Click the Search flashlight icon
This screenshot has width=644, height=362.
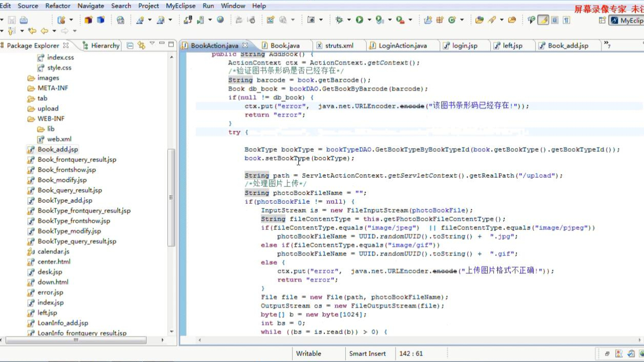492,20
